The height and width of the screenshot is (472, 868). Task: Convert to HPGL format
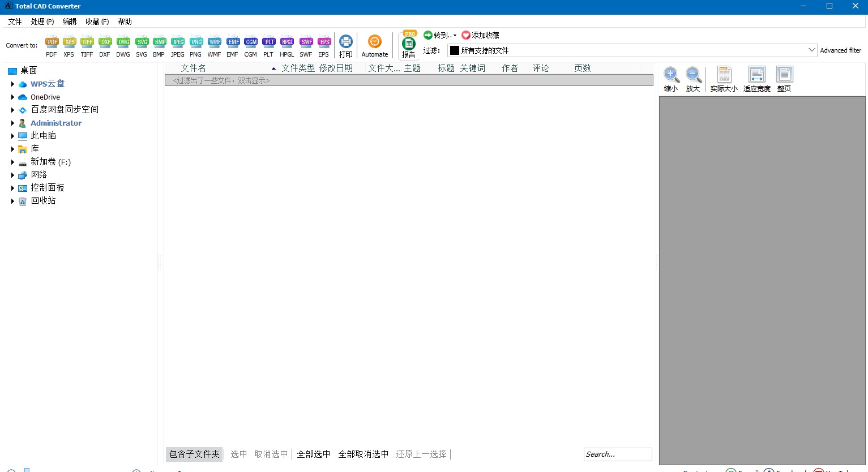(x=287, y=46)
